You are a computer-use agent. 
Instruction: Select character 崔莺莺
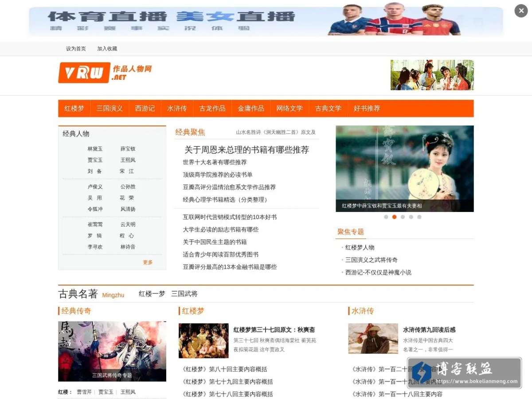[x=95, y=224]
